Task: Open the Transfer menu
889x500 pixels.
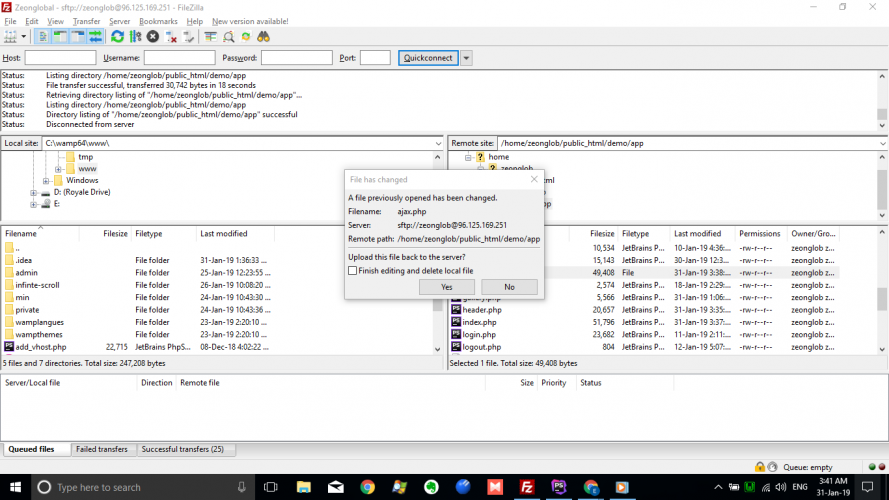Action: (86, 21)
